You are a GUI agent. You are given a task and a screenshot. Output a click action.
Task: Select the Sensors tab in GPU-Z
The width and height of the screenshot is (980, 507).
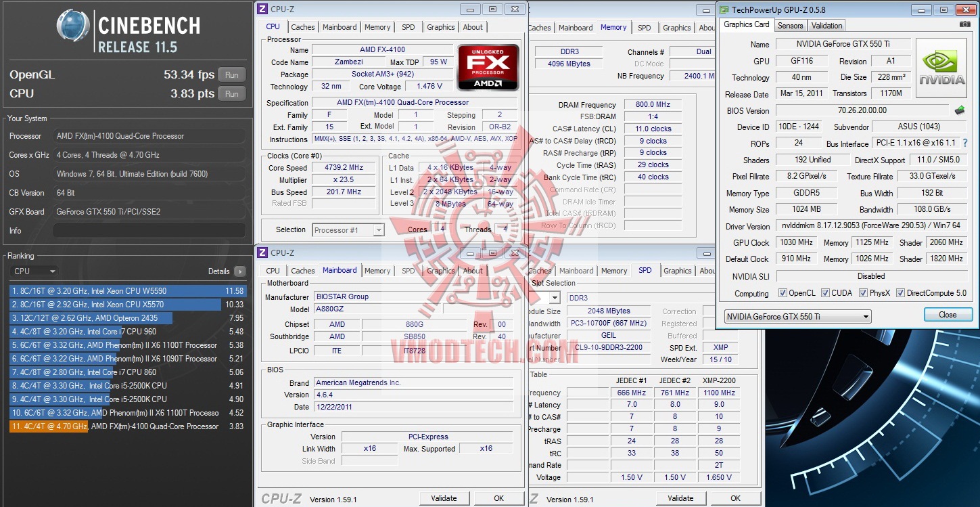pos(790,26)
